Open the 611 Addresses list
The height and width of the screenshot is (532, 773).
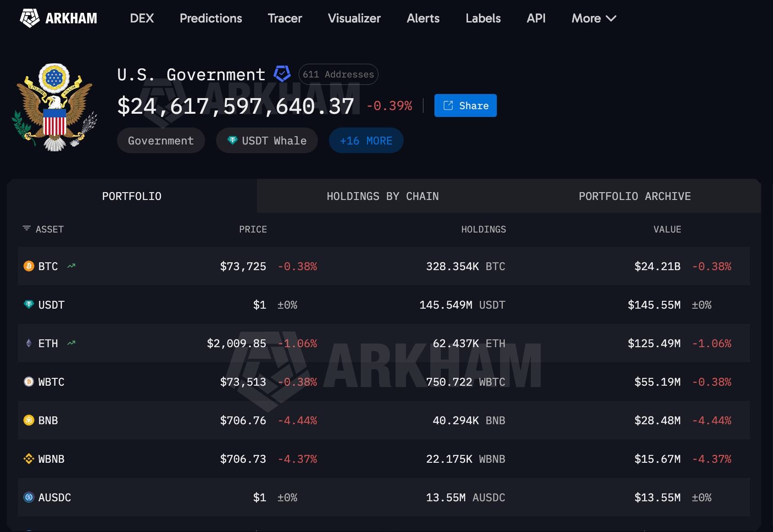click(338, 74)
